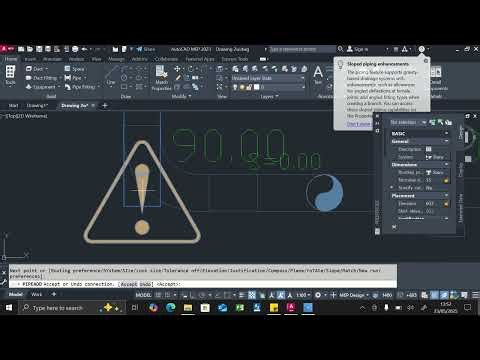Close the Sloped piping enhancements tooltip

(426, 61)
